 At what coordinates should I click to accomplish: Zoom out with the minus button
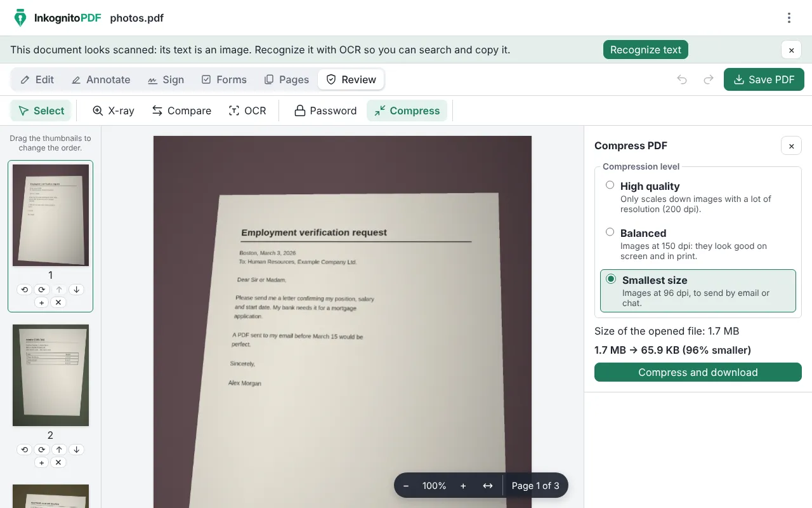406,486
